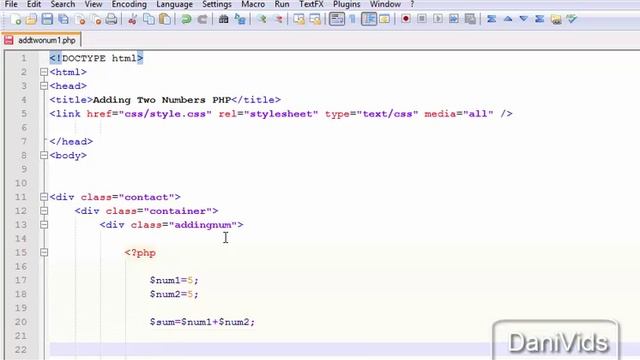Viewport: 640px width, 360px height.
Task: Collapse the <body> fold on line 8
Action: [44, 156]
